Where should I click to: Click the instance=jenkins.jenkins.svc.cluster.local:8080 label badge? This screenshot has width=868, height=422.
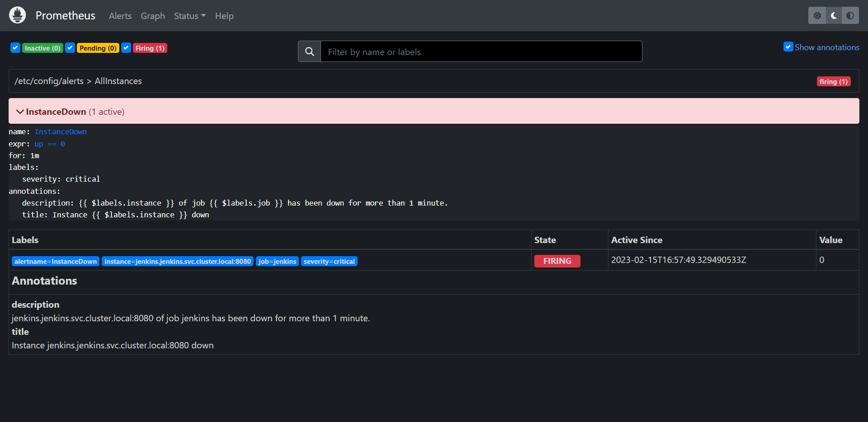coord(178,261)
